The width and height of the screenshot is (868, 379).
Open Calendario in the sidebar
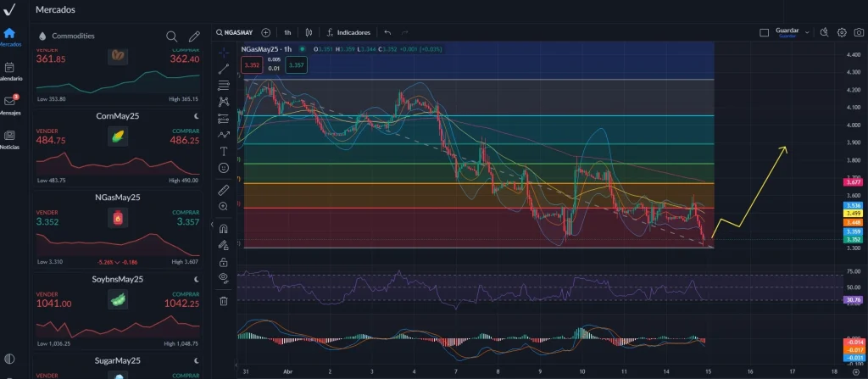point(9,71)
